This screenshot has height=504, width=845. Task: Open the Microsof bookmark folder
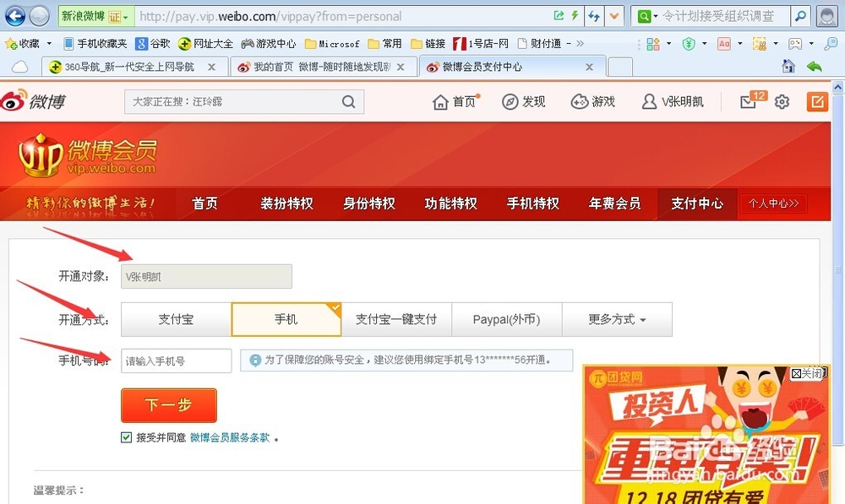tap(332, 44)
